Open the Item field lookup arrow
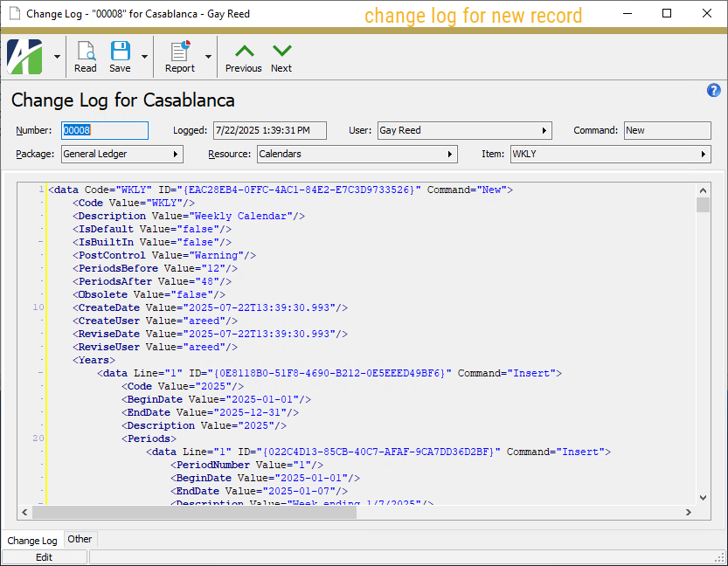Viewport: 728px width, 566px height. (x=704, y=154)
